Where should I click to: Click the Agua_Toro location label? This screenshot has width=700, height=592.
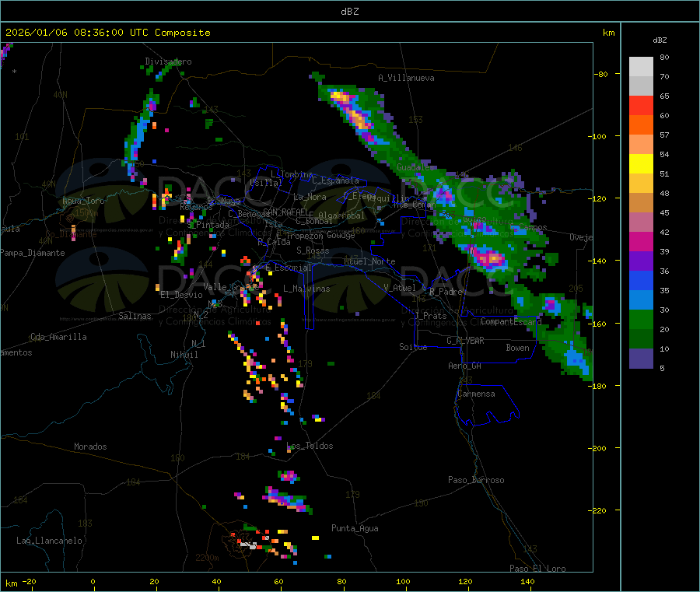click(83, 201)
